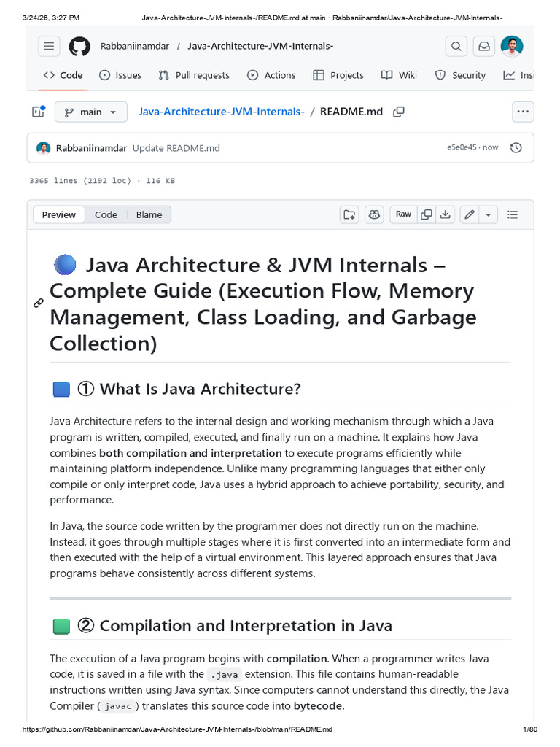Screen dimensions: 560x747
Task: Ask Copilot about this file
Action: [x=374, y=214]
